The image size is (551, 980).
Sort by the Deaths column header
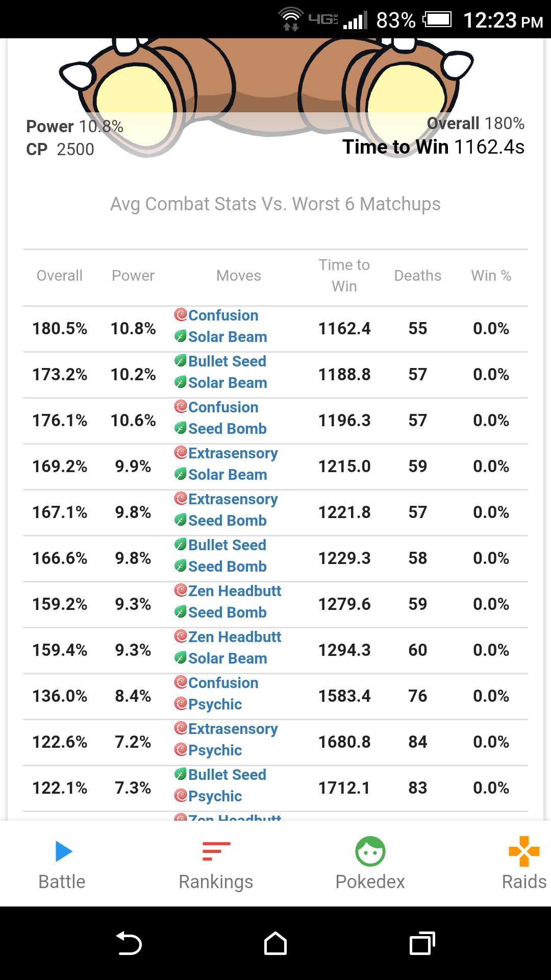pos(418,276)
